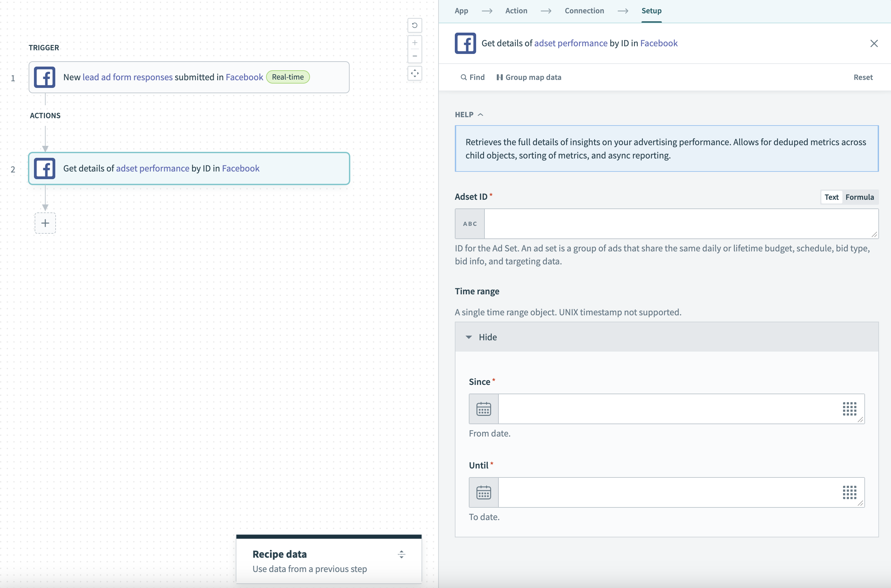Viewport: 891px width, 588px height.
Task: Add a new step below the action
Action: point(45,223)
